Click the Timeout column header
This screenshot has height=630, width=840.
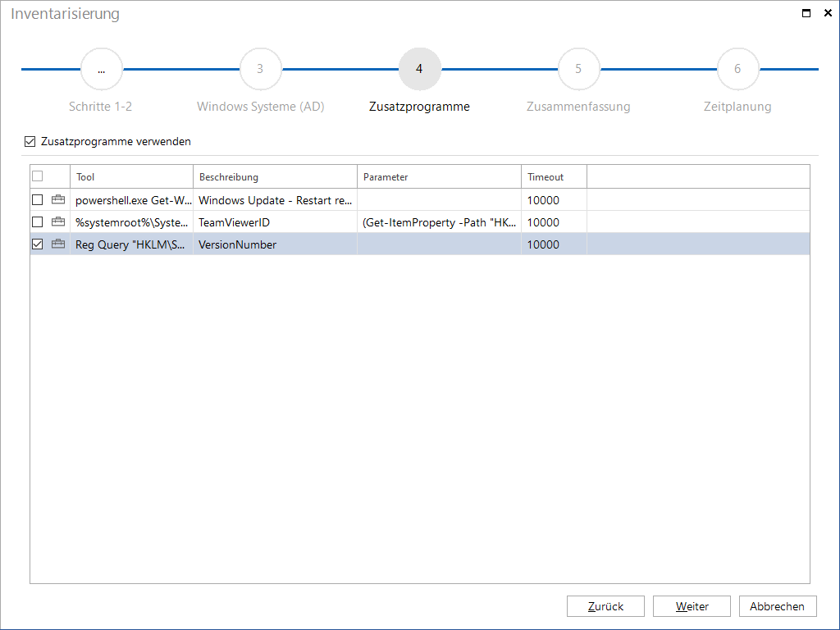(555, 177)
